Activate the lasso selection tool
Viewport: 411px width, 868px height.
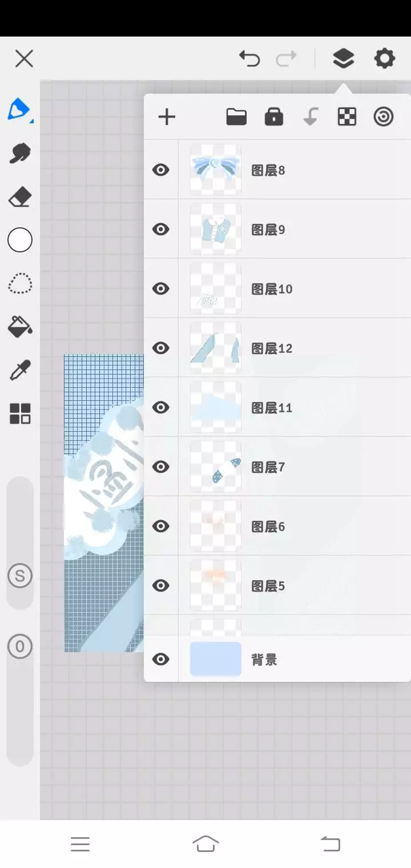(20, 283)
